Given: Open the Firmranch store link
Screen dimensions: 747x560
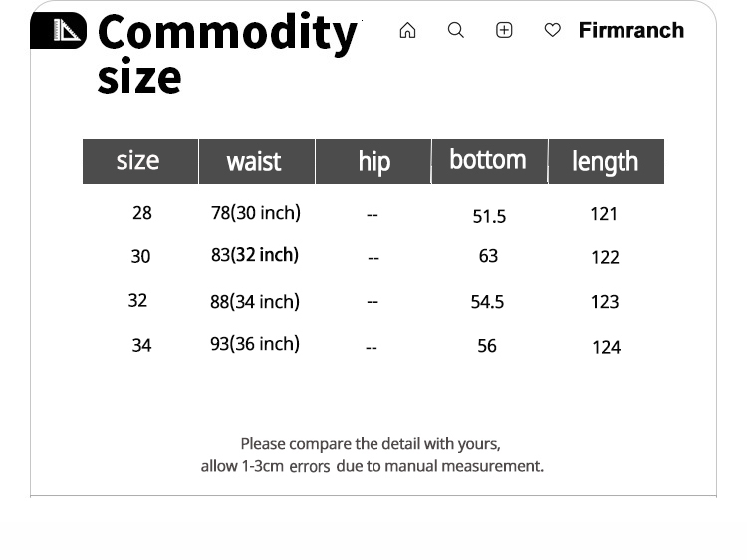Looking at the screenshot, I should [x=630, y=31].
